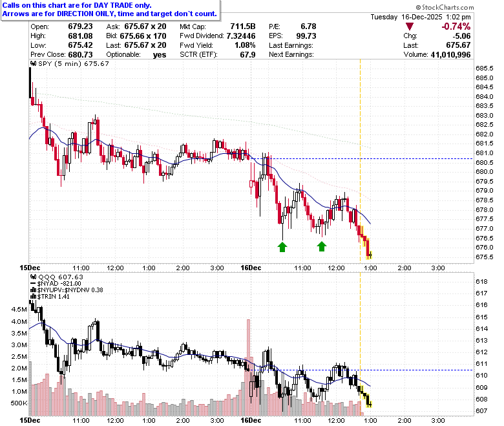The width and height of the screenshot is (504, 426).
Task: Click the bar icon beside $TRIN label
Action: click(x=34, y=297)
